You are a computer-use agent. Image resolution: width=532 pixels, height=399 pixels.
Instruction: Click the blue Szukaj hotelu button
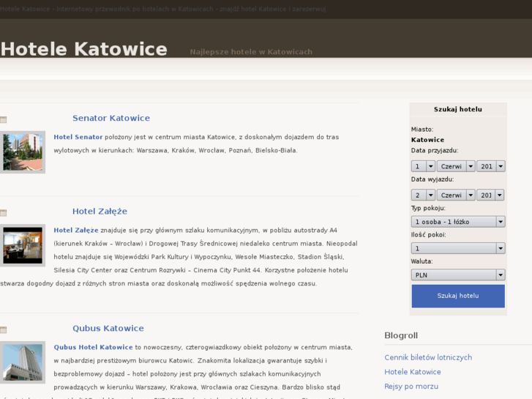click(458, 296)
